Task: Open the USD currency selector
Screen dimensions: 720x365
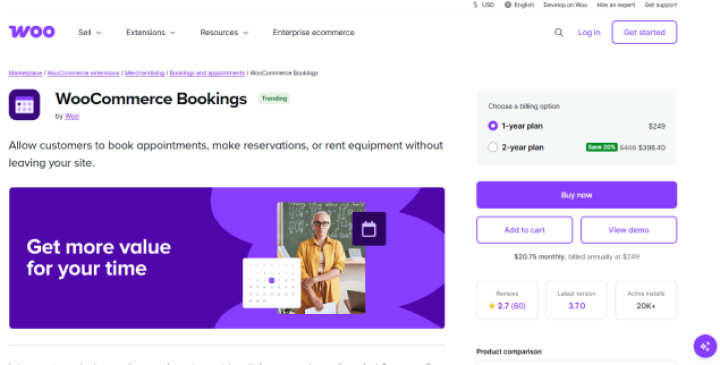Action: 484,5
